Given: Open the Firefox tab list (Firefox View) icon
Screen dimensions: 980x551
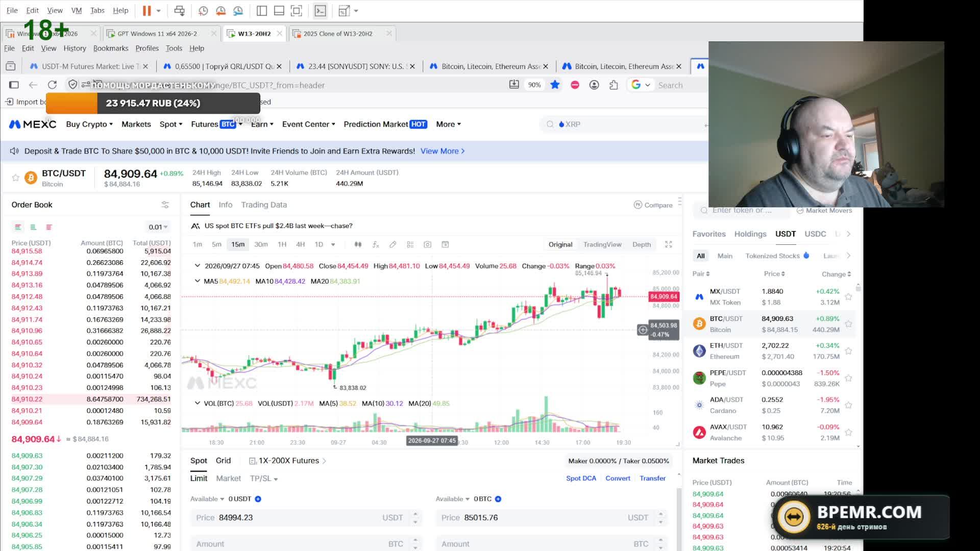Looking at the screenshot, I should pyautogui.click(x=11, y=66).
